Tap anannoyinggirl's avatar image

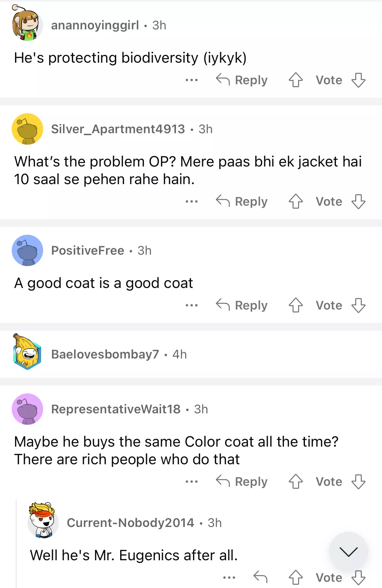27,24
